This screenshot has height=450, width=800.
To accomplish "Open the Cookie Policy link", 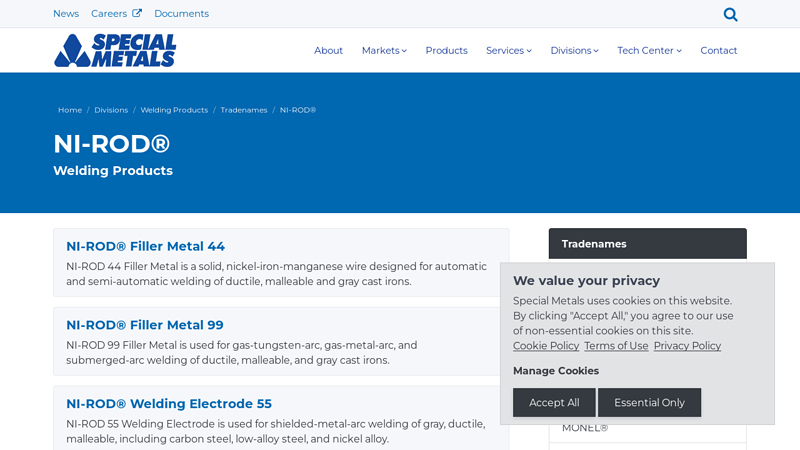I will tap(546, 346).
